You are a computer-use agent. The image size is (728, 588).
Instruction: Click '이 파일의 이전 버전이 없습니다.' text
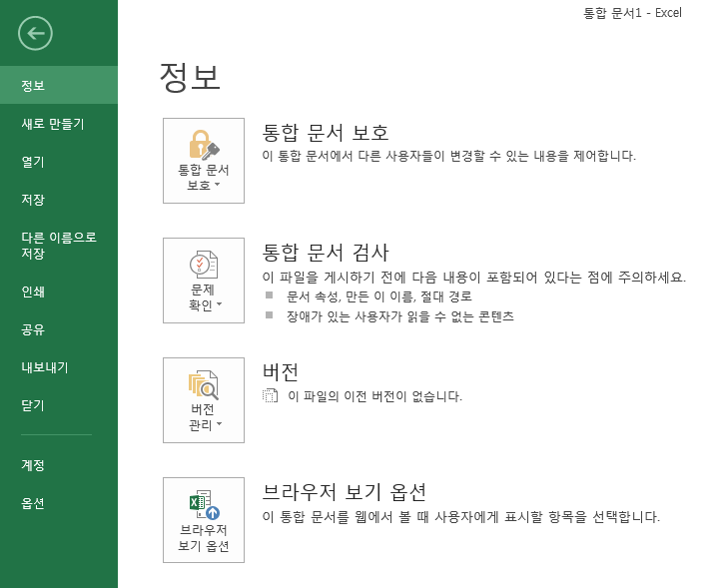(374, 396)
